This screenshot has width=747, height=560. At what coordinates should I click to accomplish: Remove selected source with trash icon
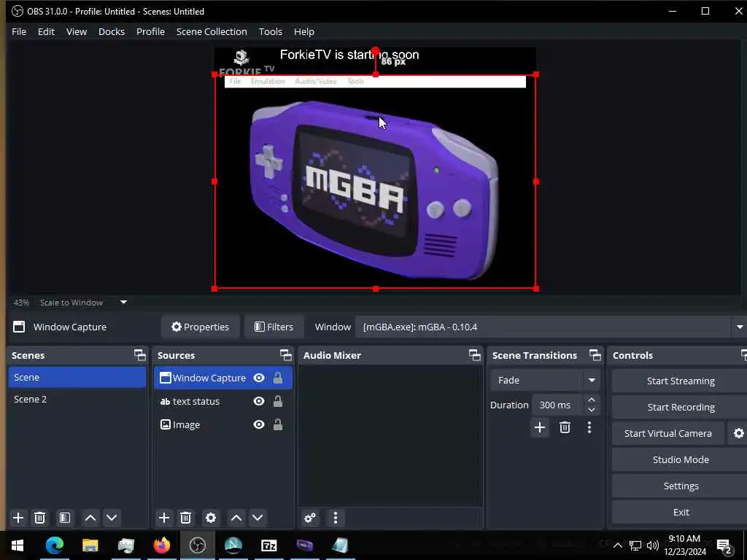186,518
